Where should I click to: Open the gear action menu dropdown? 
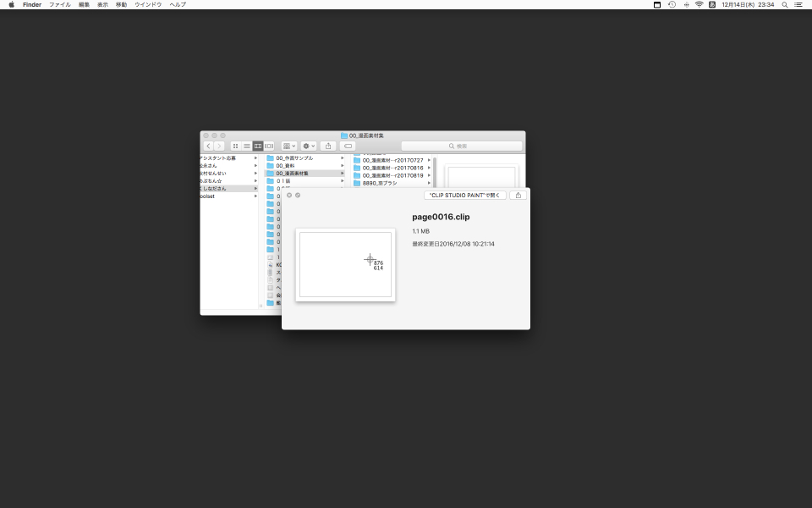pos(309,146)
